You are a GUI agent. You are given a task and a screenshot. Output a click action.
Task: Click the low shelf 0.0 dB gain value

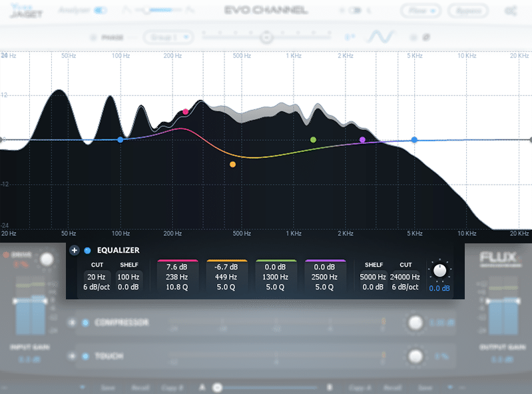click(129, 287)
